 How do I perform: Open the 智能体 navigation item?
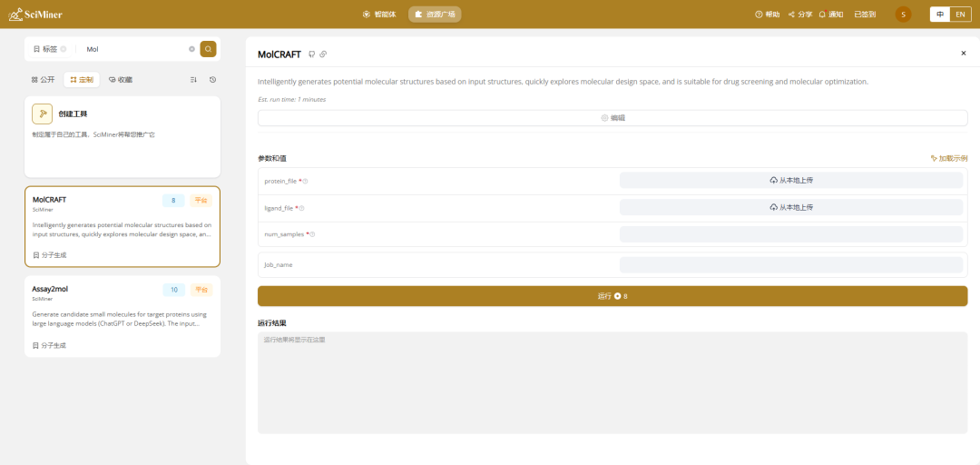tap(379, 15)
